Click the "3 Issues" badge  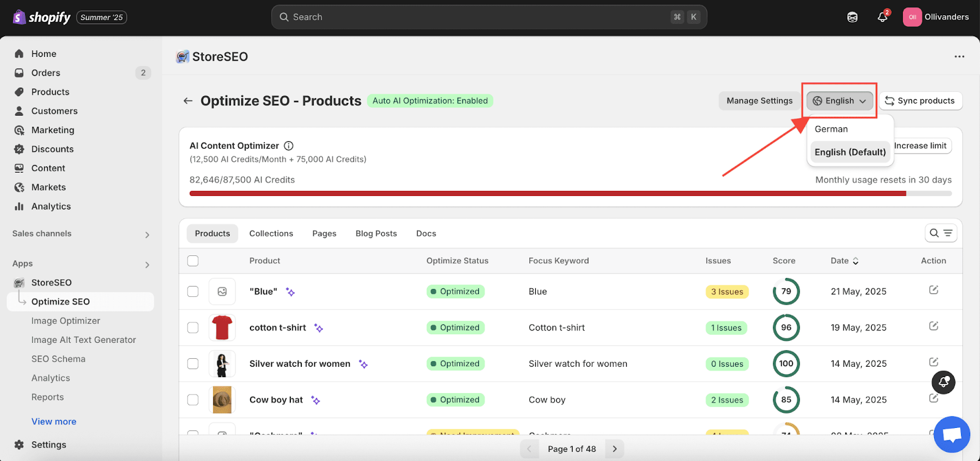pos(727,292)
